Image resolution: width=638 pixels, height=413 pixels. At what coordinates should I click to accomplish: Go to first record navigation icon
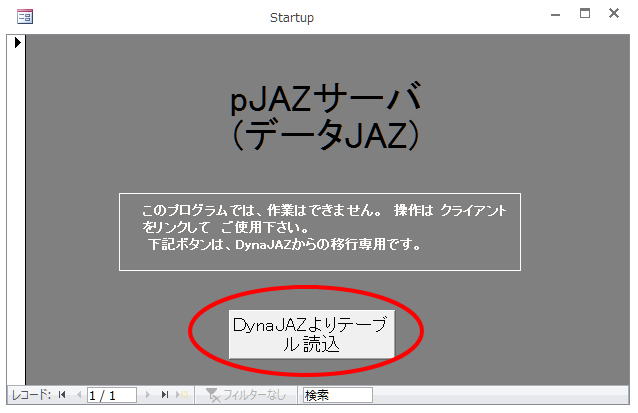click(x=62, y=395)
